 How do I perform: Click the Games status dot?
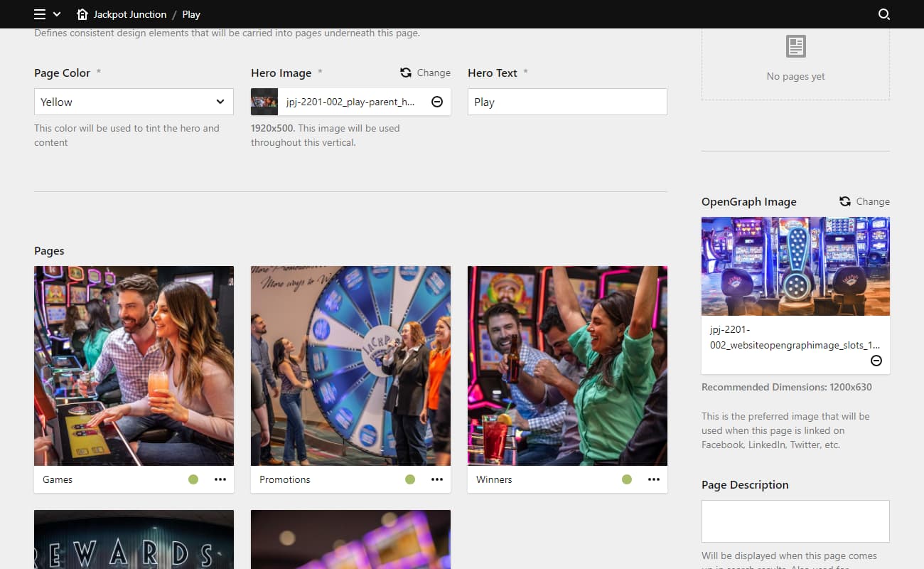pyautogui.click(x=193, y=479)
